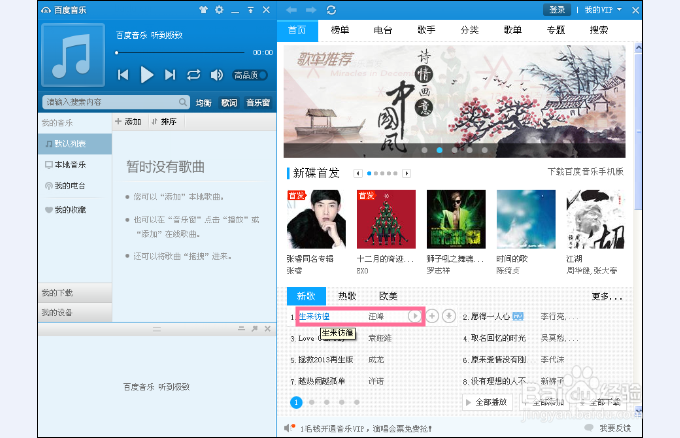Screen dimensions: 680x438
Task: Skip to the next track
Action: [170, 75]
